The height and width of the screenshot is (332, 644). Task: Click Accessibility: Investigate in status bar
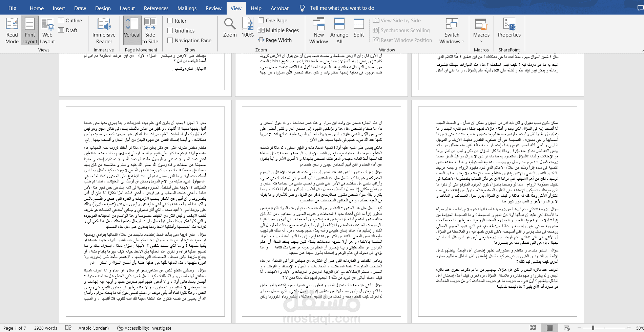click(x=144, y=328)
